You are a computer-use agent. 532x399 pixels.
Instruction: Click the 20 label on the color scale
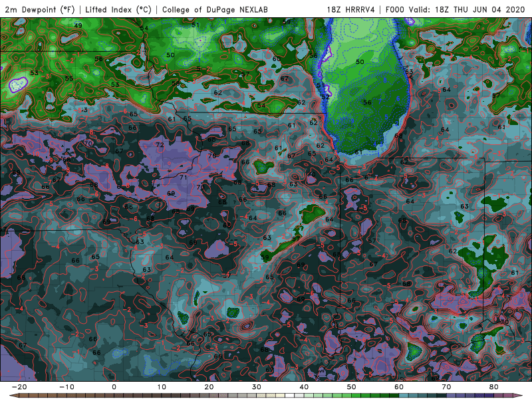tap(209, 387)
